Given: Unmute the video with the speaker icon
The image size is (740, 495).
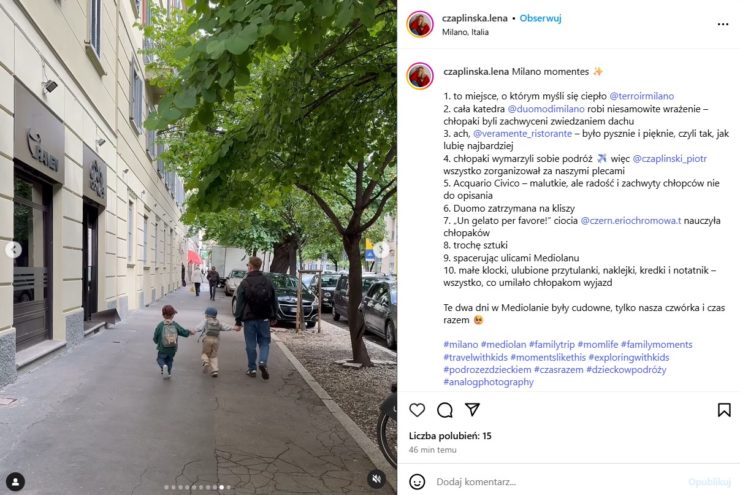Looking at the screenshot, I should point(376,479).
